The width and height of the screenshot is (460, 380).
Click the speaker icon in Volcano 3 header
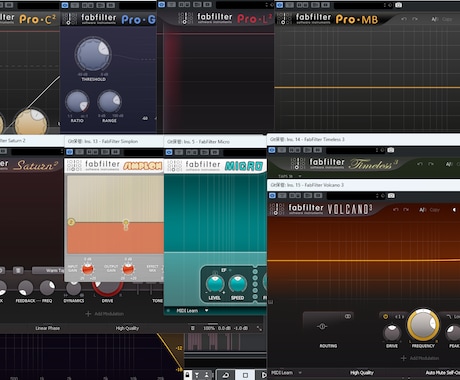pos(454,210)
